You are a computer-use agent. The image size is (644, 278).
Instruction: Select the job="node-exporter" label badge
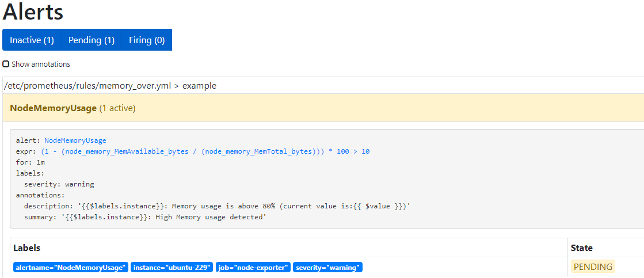click(x=253, y=268)
